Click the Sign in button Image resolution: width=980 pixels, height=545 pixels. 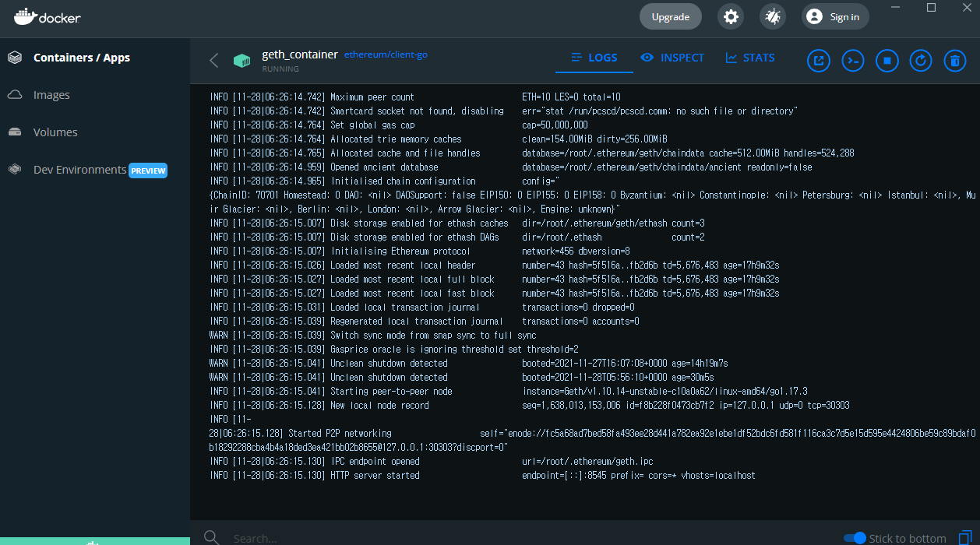835,16
